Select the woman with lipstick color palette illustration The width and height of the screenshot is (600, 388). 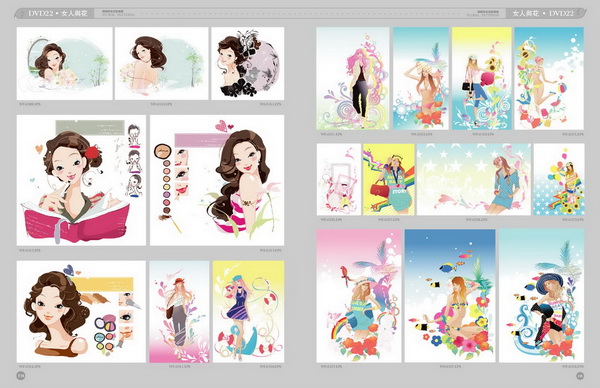pos(217,180)
